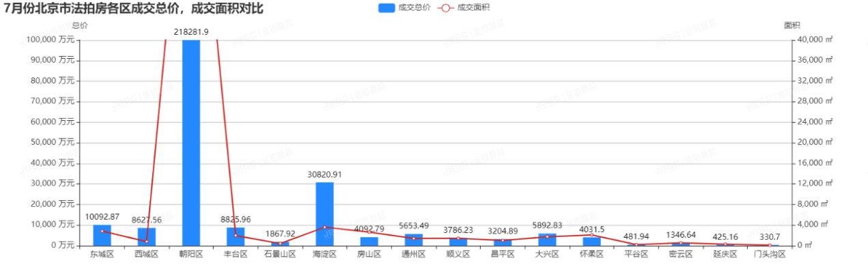Screen dimensions: 868x267
Task: Click the 朝阳区 bar labeled 218281.9
Action: click(191, 143)
